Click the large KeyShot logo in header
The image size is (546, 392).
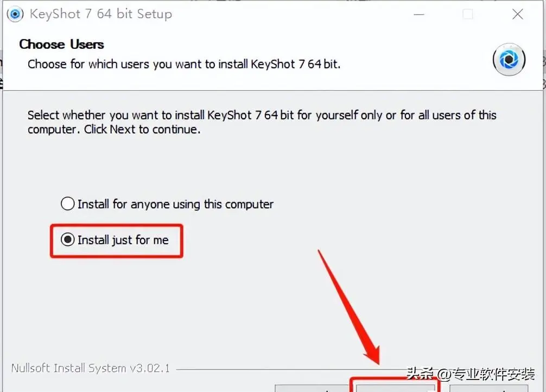tap(509, 60)
